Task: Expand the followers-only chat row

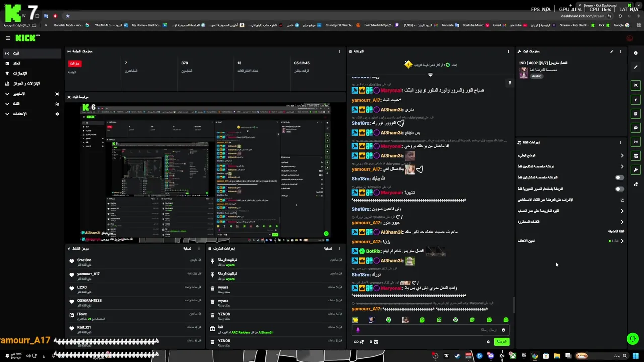Action: tap(571, 167)
